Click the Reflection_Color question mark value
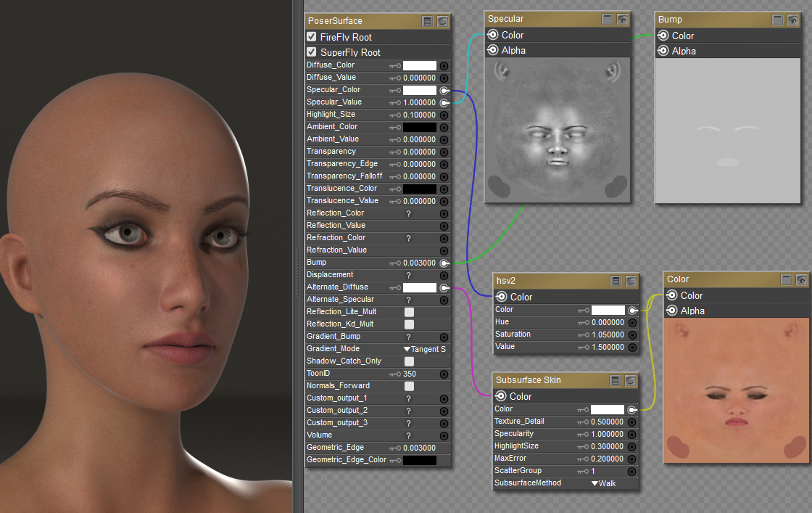 coord(408,213)
